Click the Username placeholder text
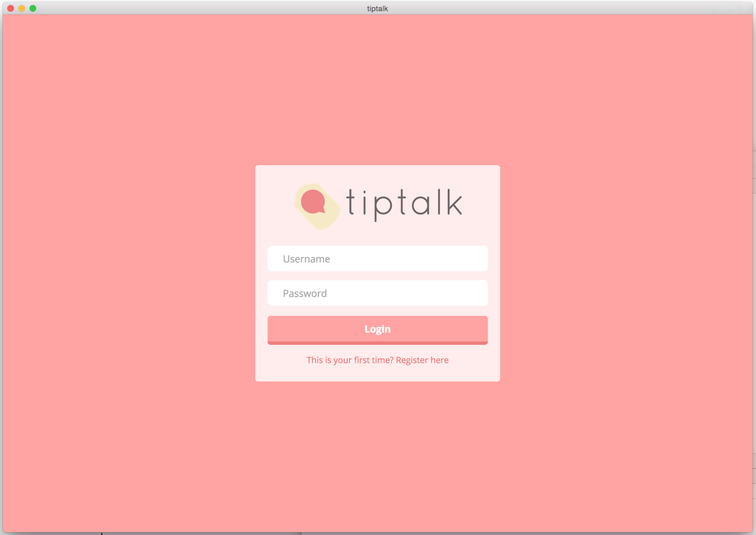Viewport: 756px width, 535px height. tap(306, 259)
